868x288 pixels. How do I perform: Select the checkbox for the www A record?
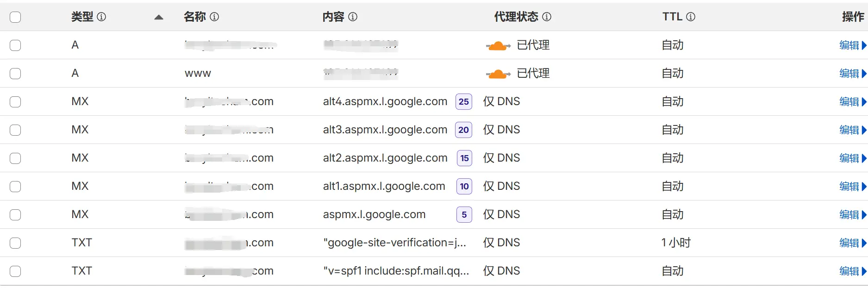click(x=15, y=73)
